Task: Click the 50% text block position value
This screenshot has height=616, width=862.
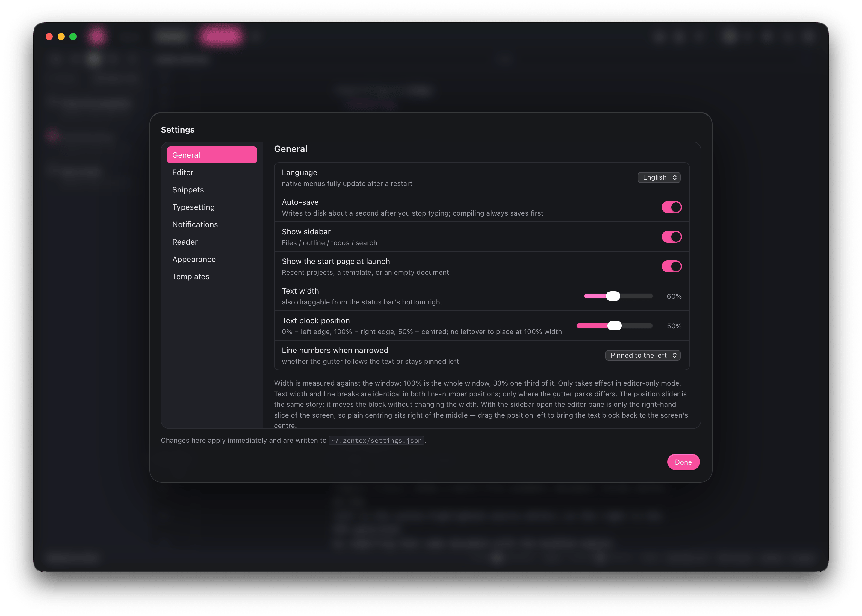Action: [x=674, y=326]
